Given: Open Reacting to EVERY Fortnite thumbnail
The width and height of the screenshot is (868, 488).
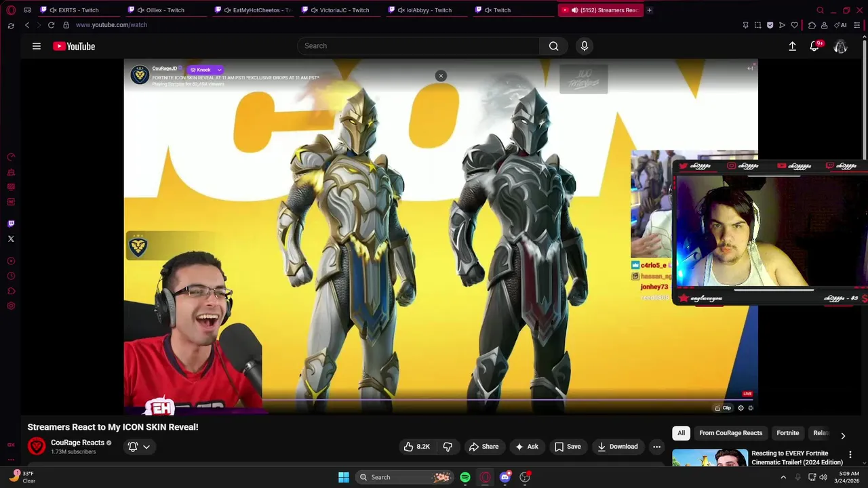Looking at the screenshot, I should point(710,458).
